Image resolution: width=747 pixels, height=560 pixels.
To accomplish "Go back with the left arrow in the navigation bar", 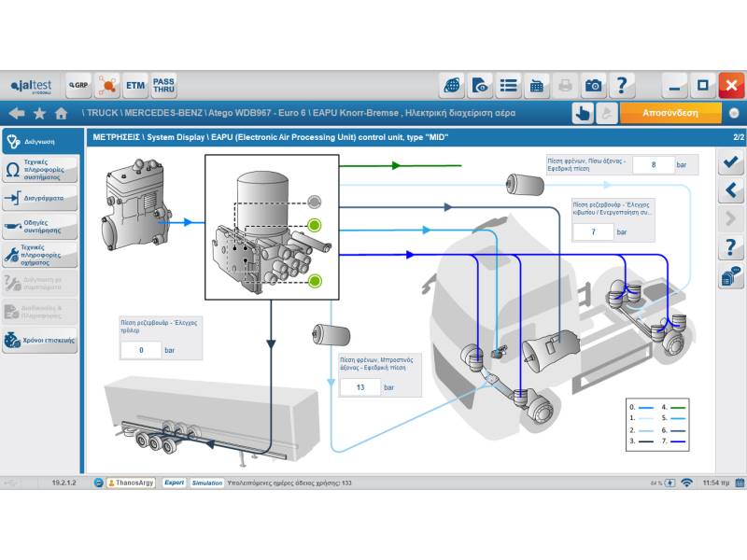I will coord(16,113).
